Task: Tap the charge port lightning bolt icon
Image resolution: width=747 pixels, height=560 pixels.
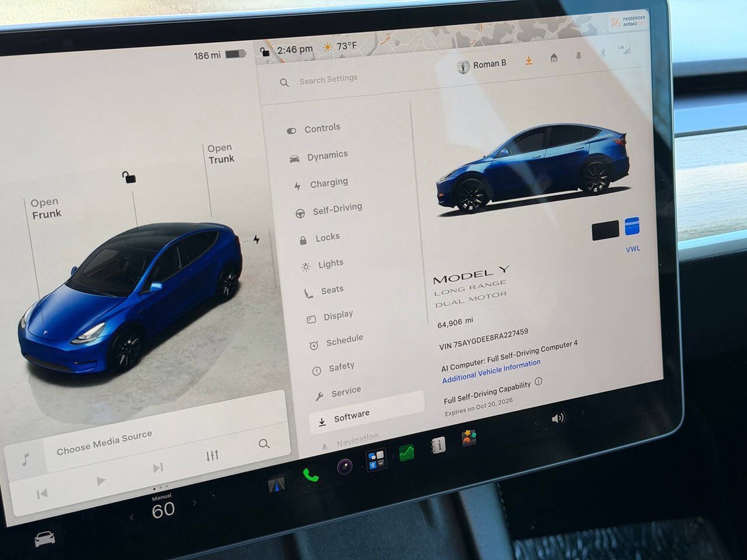Action: (x=257, y=239)
